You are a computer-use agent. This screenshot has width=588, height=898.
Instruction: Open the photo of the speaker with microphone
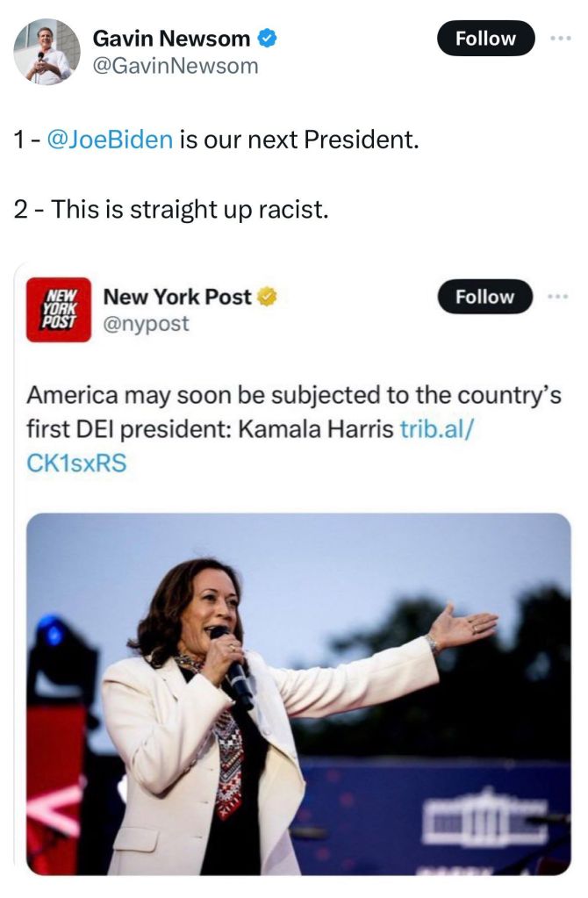click(x=298, y=693)
